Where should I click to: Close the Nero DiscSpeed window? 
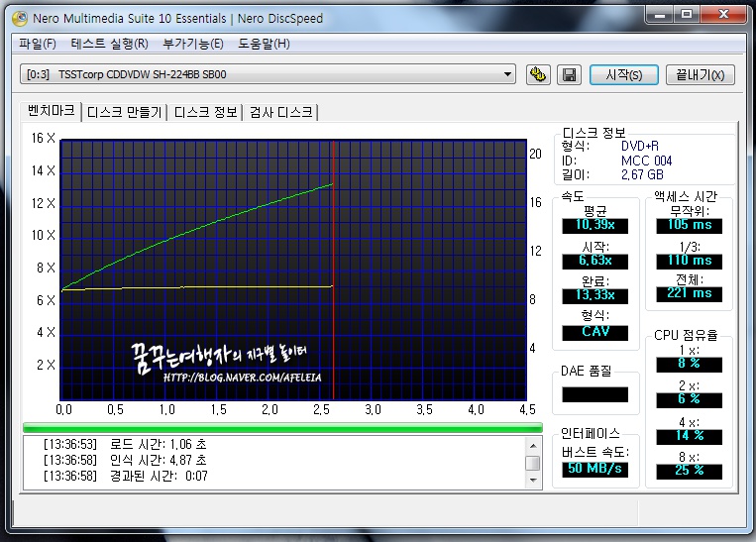pos(723,15)
